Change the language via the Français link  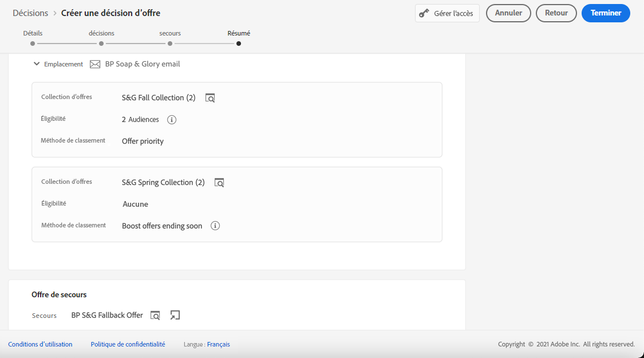point(218,344)
